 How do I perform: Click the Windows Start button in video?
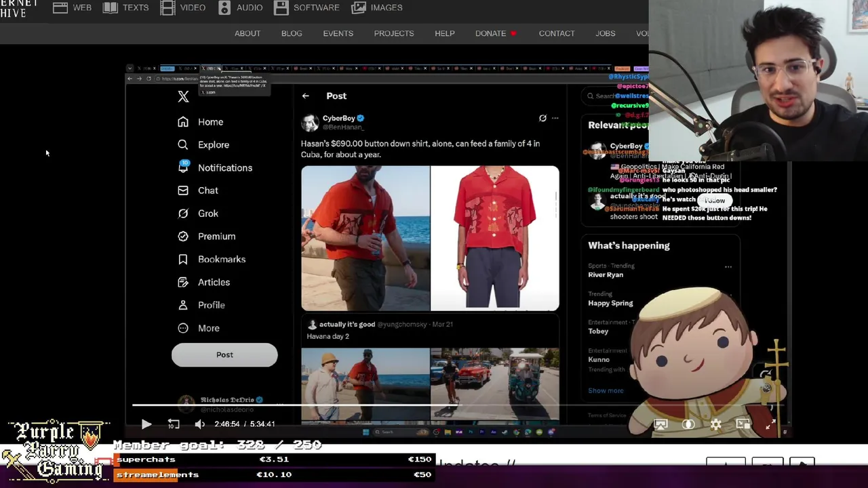point(366,432)
